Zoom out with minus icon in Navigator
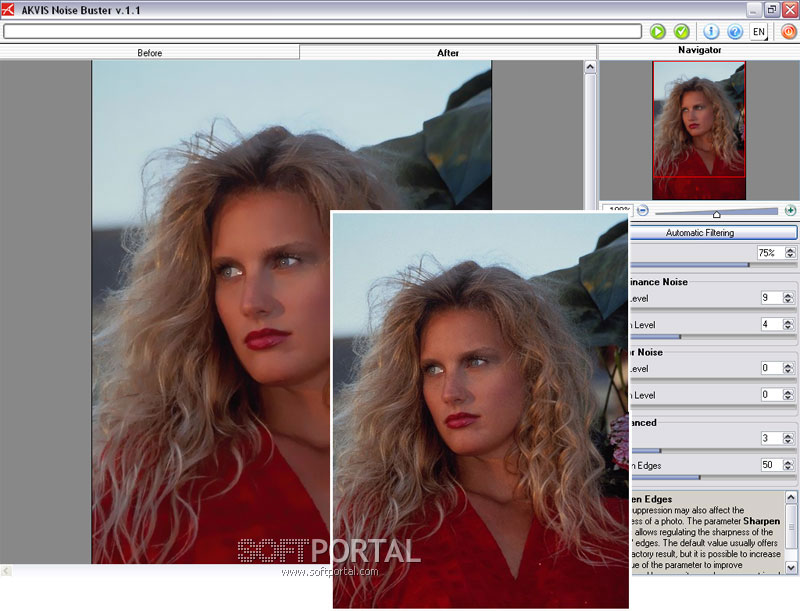The width and height of the screenshot is (800, 611). [x=643, y=210]
